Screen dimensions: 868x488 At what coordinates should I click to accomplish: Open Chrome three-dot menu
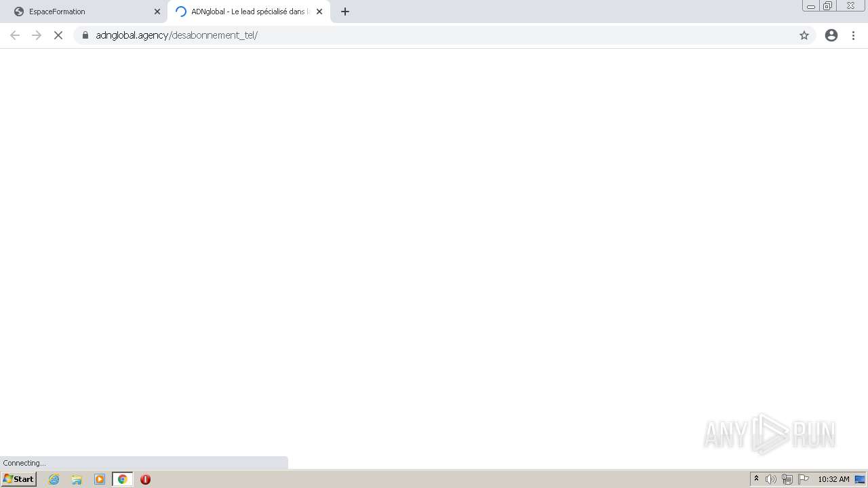tap(854, 35)
